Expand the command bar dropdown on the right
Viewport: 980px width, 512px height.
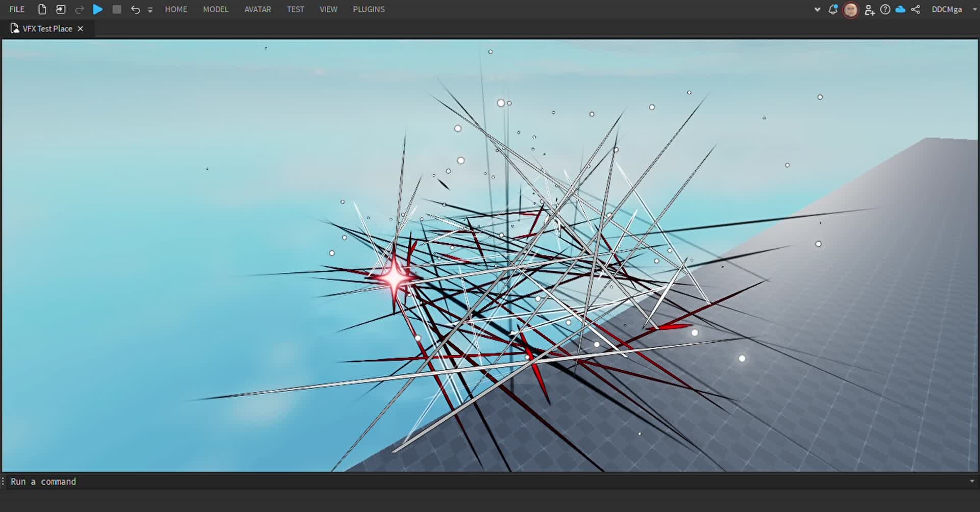click(972, 481)
